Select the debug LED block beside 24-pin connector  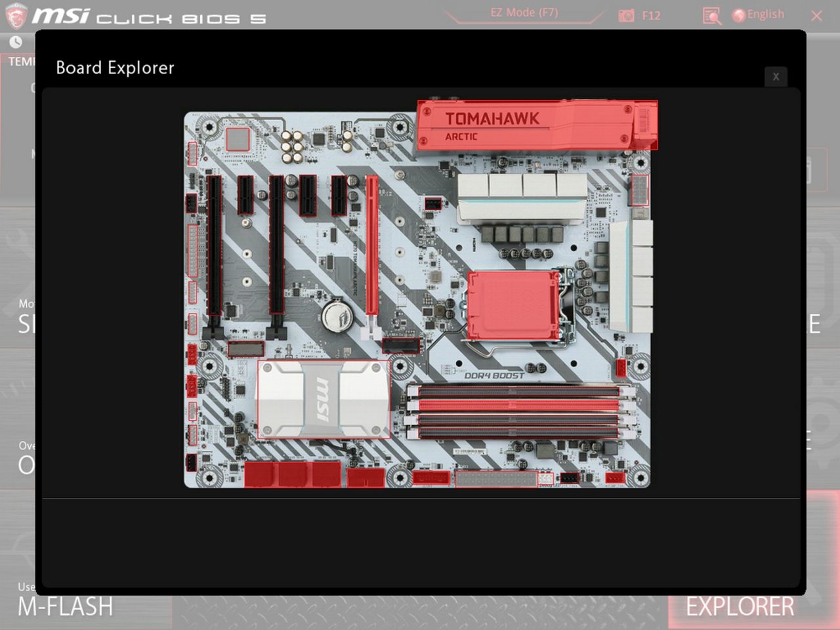point(546,479)
